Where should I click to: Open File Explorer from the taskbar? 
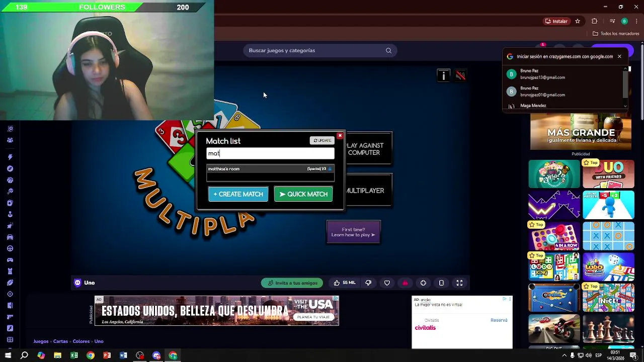coord(57,355)
